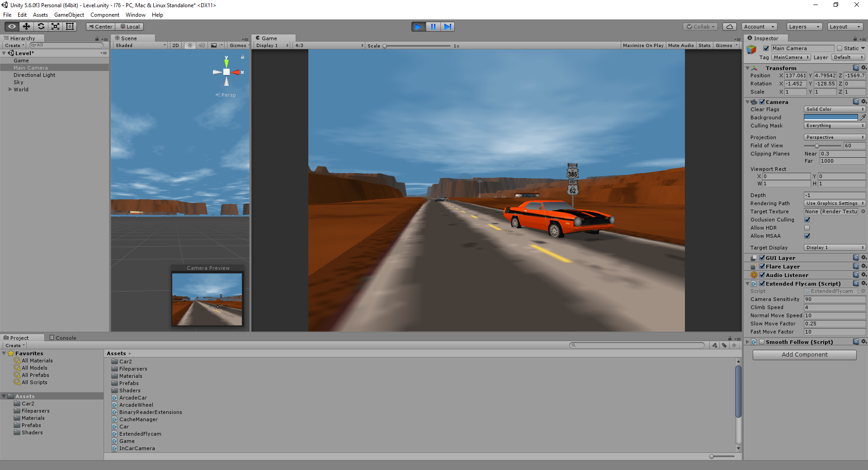Open Clear Flags Solid Color dropdown

pos(835,109)
